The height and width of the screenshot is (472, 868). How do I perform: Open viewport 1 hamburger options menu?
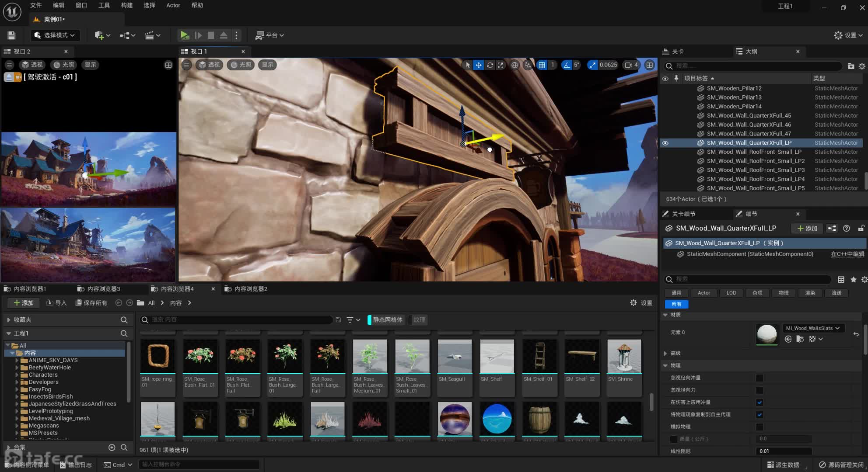(x=186, y=65)
